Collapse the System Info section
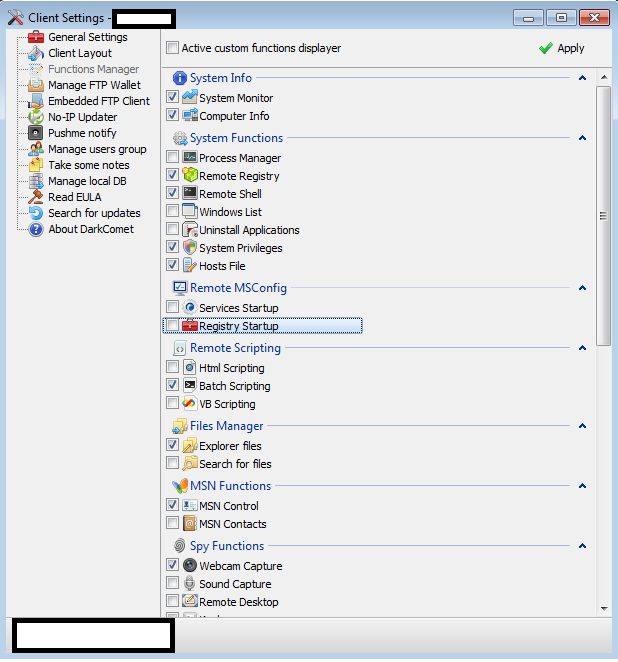The image size is (618, 662). (x=582, y=78)
